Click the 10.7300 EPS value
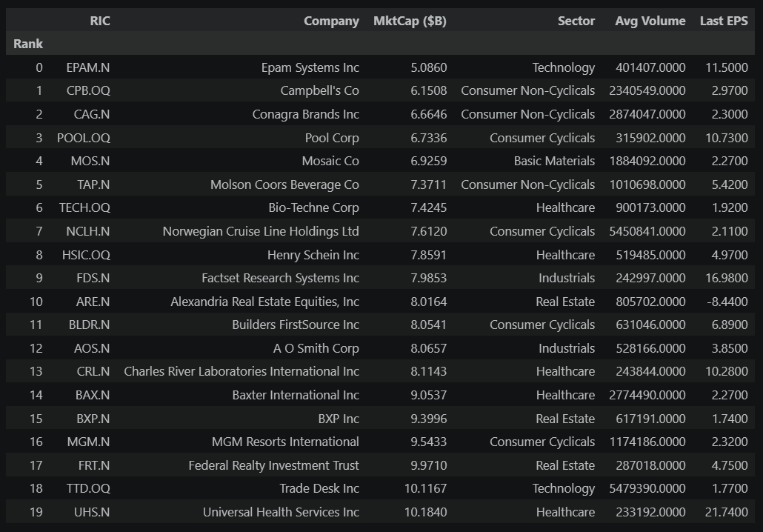 click(727, 138)
